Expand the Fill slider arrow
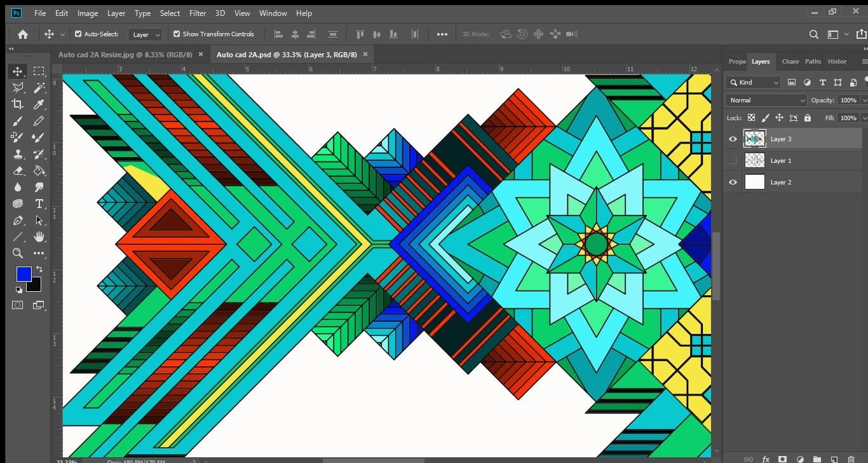 (x=864, y=118)
